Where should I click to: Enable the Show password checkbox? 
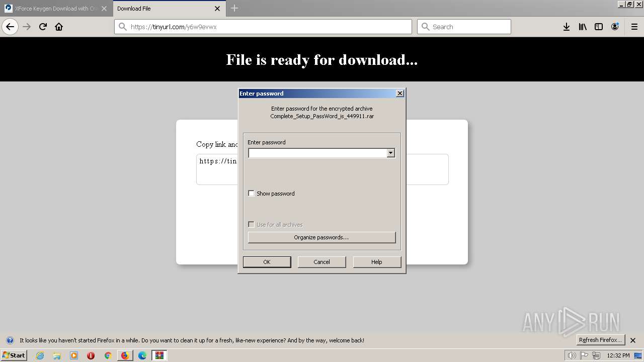pyautogui.click(x=252, y=194)
